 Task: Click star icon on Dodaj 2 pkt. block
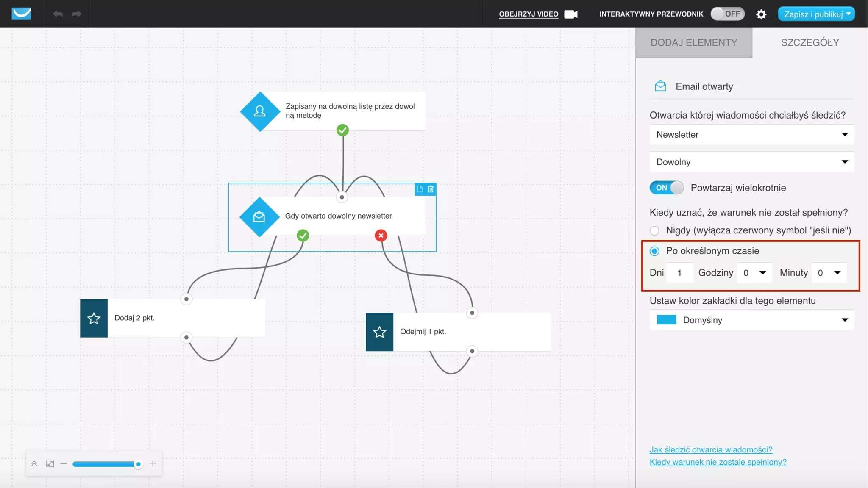pyautogui.click(x=94, y=318)
